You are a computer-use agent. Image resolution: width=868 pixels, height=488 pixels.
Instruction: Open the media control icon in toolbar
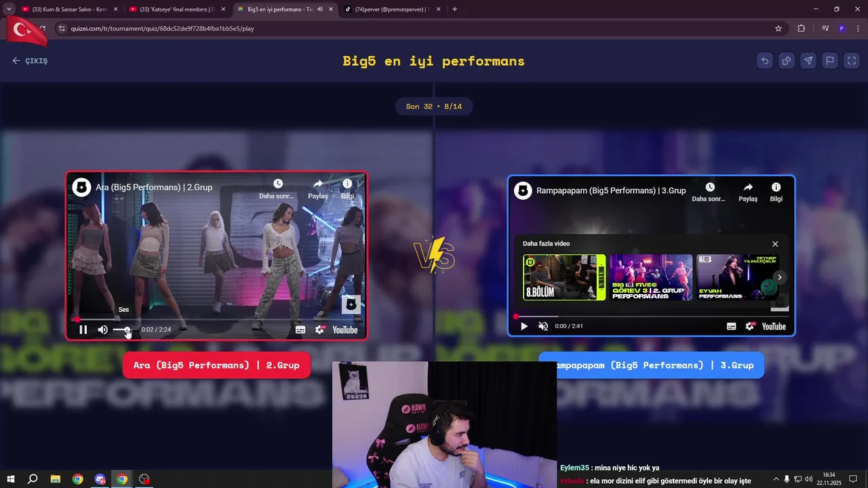click(x=825, y=28)
